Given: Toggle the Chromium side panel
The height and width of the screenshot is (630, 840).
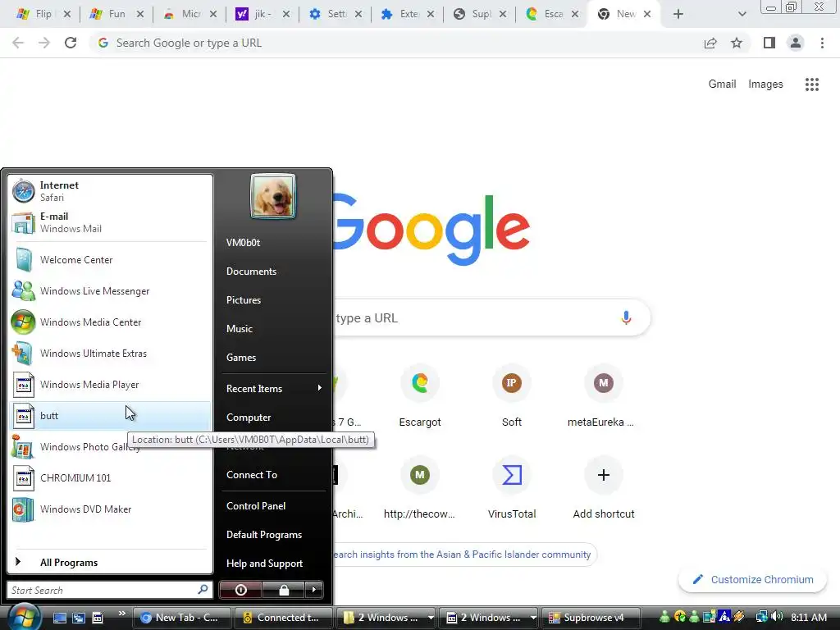Looking at the screenshot, I should (x=769, y=43).
